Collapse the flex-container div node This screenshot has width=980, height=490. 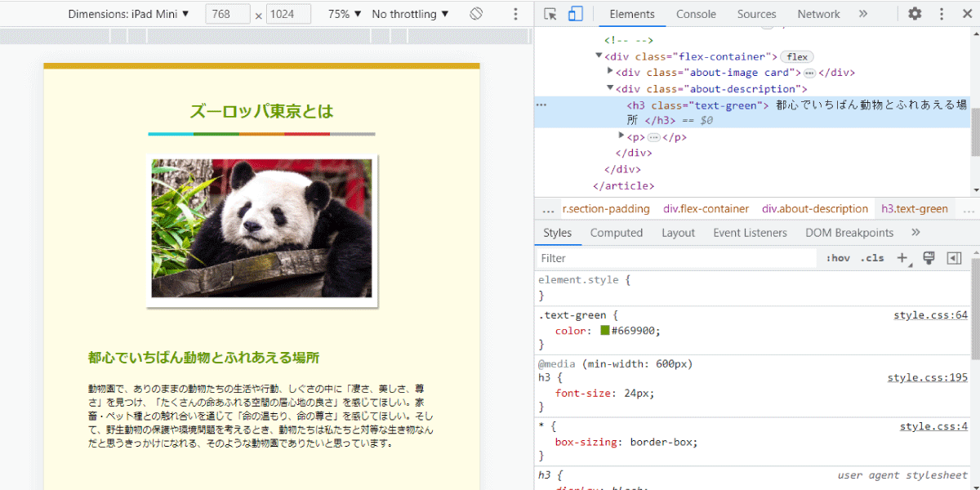point(599,56)
